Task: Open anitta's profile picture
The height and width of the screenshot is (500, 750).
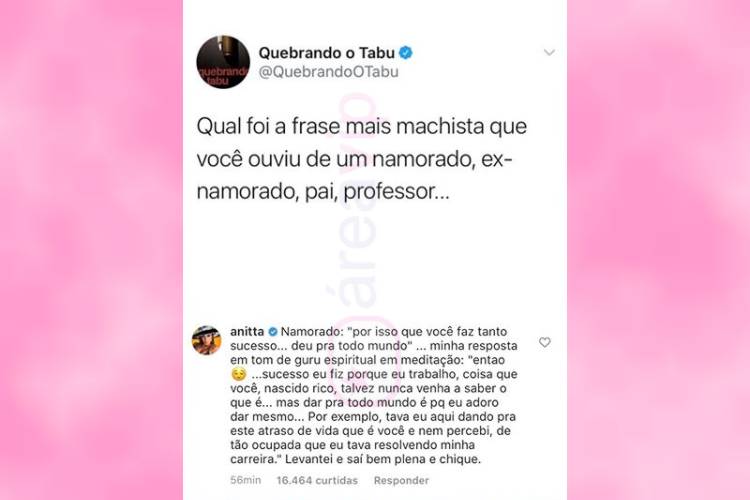Action: [x=207, y=340]
